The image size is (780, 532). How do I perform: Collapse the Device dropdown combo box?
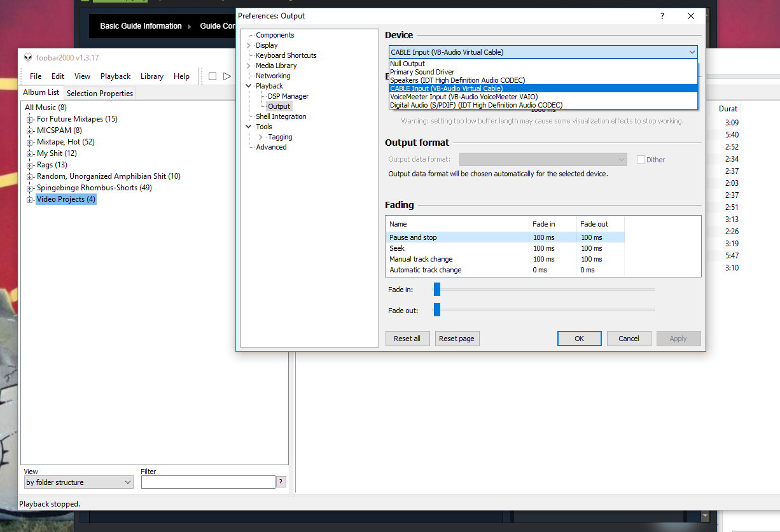pyautogui.click(x=543, y=52)
